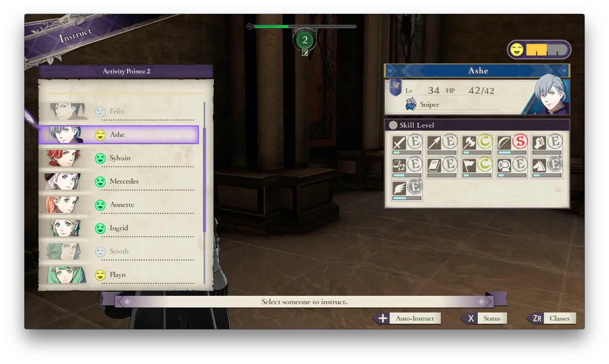Click Felix's greyed-out motivation face icon
The height and width of the screenshot is (364, 609).
click(101, 111)
